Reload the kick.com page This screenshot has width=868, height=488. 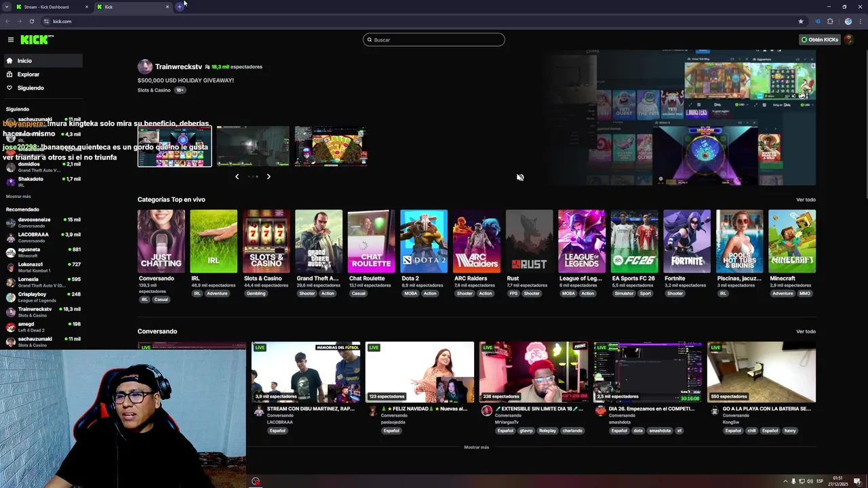click(31, 21)
